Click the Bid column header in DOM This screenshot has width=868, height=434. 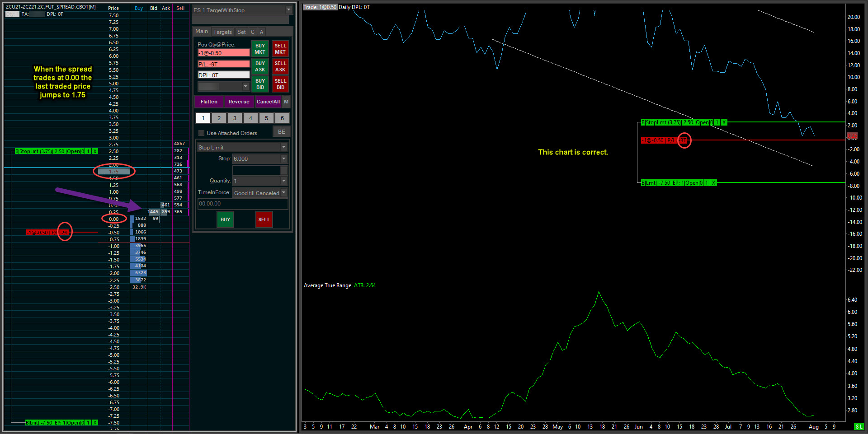click(x=154, y=8)
